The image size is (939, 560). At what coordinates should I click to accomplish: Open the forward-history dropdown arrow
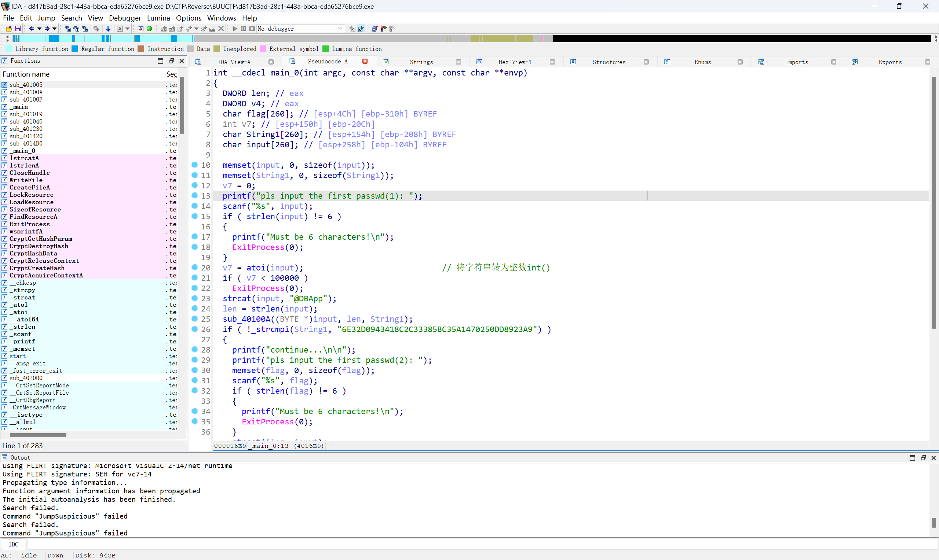[54, 29]
